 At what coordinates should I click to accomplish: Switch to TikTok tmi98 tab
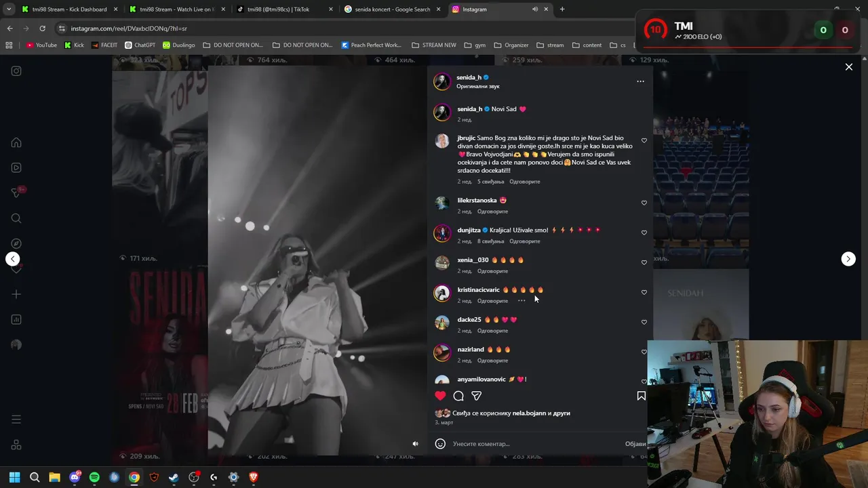[283, 9]
